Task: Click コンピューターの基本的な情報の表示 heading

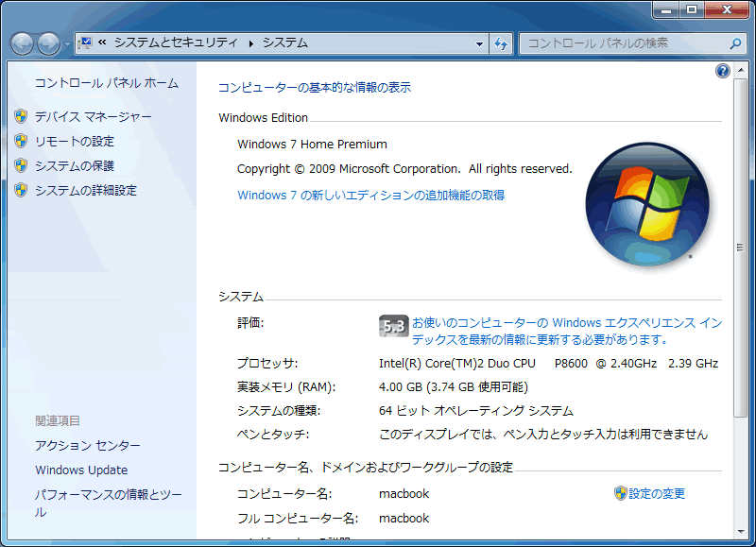Action: pos(315,87)
